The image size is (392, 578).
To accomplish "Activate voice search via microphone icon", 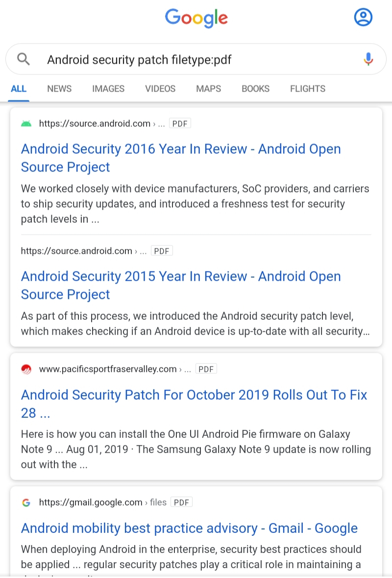I will pos(368,58).
